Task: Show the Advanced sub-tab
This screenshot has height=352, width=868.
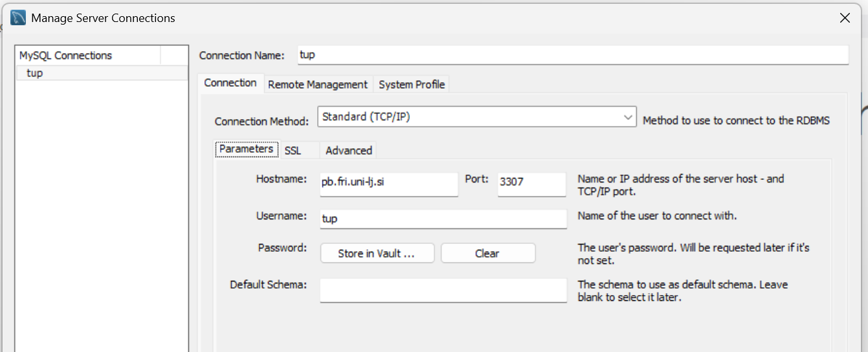Action: pos(348,150)
